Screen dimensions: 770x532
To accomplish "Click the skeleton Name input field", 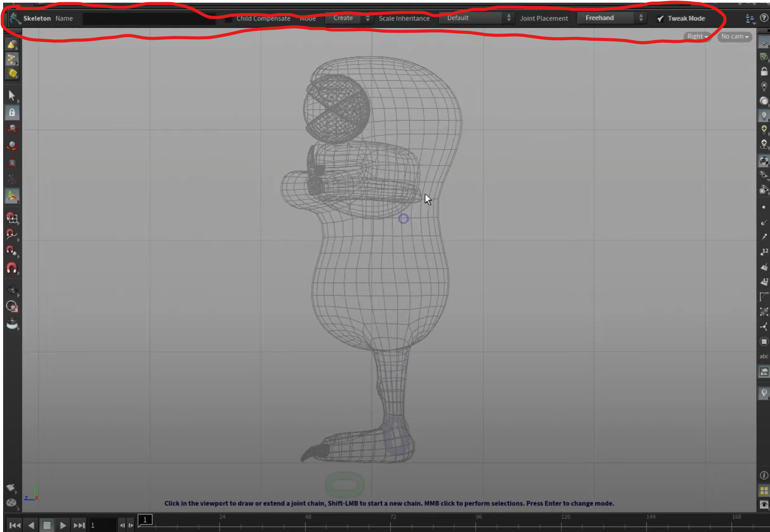I will (150, 18).
